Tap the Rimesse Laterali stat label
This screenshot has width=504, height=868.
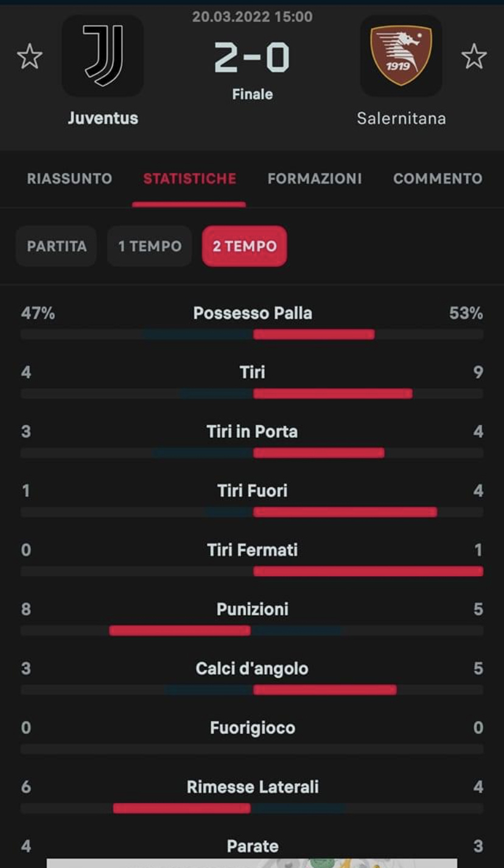(253, 786)
